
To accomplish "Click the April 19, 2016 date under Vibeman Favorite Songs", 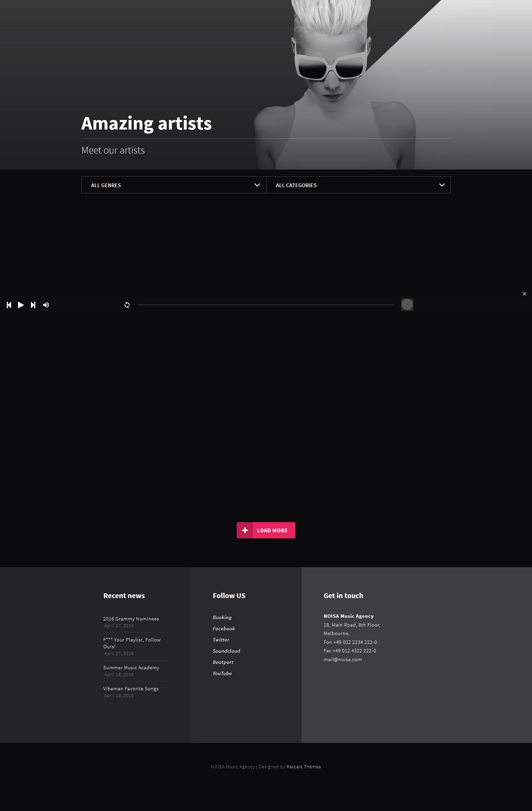I will pyautogui.click(x=119, y=696).
